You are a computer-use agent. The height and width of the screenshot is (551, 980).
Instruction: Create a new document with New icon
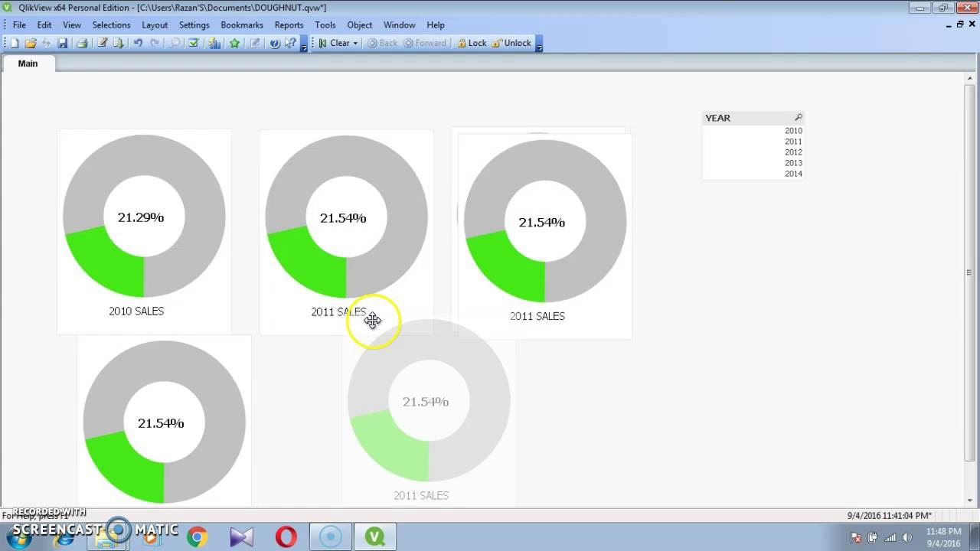coord(15,44)
